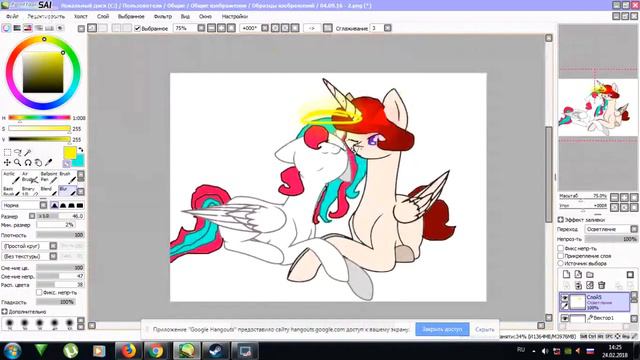Image resolution: width=640 pixels, height=360 pixels.
Task: Open the Настройки menu
Action: tap(235, 16)
